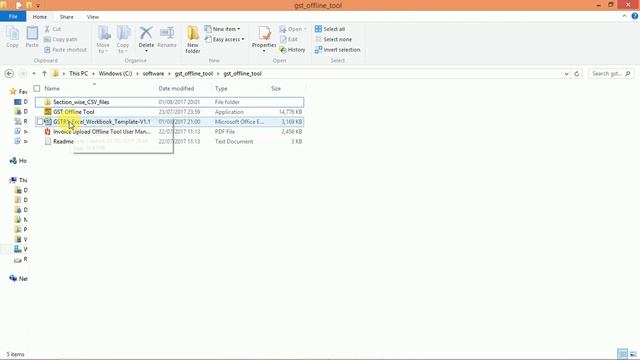This screenshot has width=640, height=360.
Task: Switch to the View ribbon tab
Action: coord(93,17)
